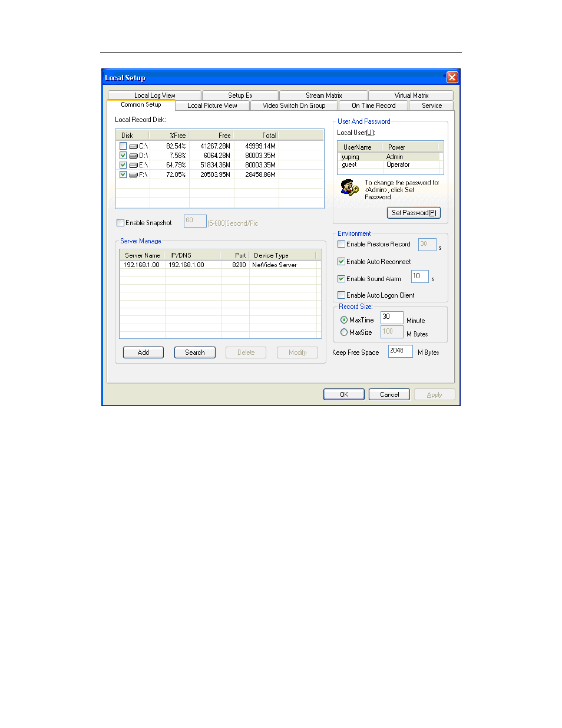The height and width of the screenshot is (728, 562).
Task: Select the MaxTime radio button
Action: point(344,320)
